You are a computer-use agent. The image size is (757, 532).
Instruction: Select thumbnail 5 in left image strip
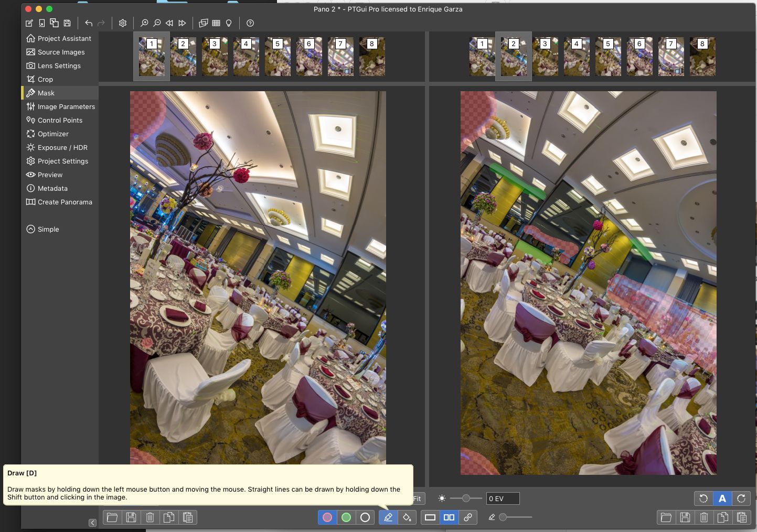(x=278, y=57)
